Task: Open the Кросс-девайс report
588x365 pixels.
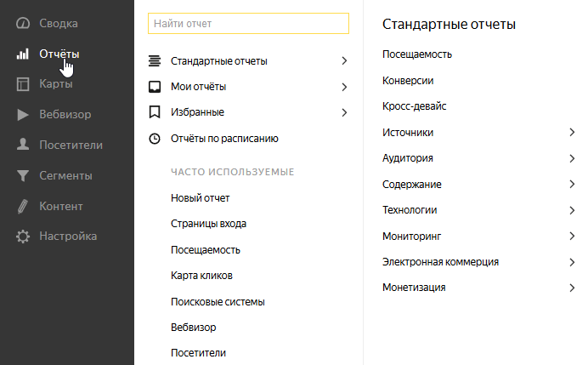Action: (x=414, y=106)
